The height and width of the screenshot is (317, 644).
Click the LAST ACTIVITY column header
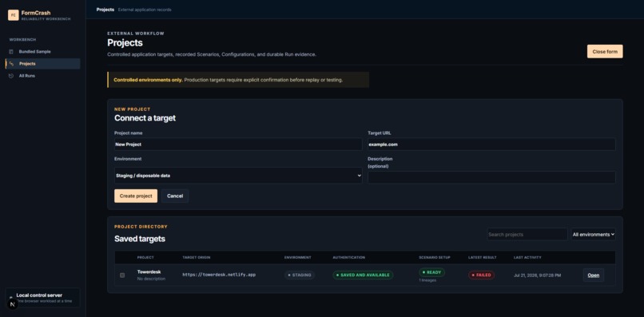(x=527, y=257)
